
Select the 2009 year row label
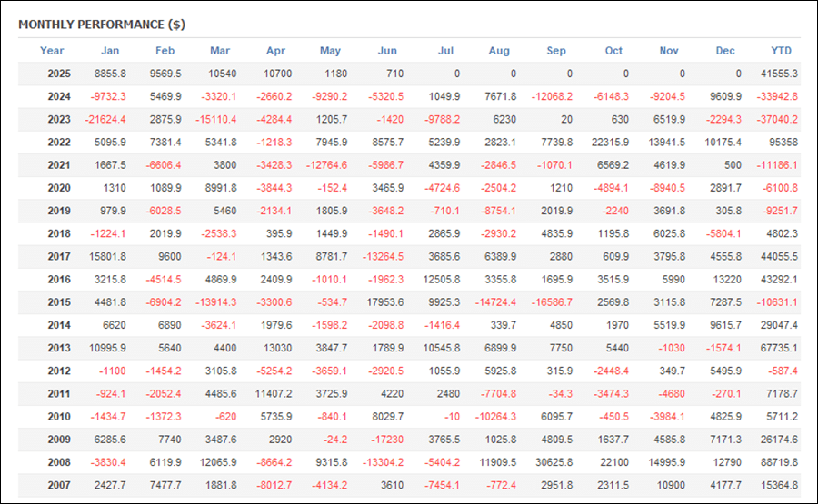pos(59,440)
